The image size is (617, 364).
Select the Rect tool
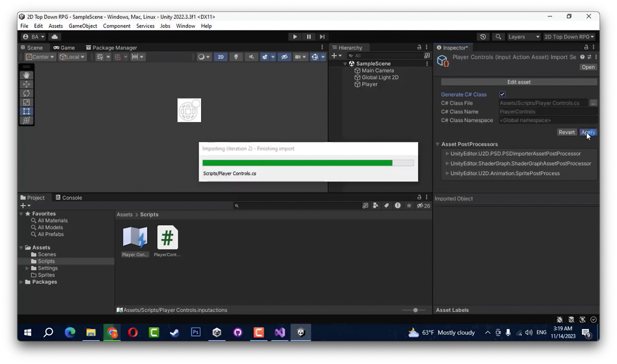point(27,111)
